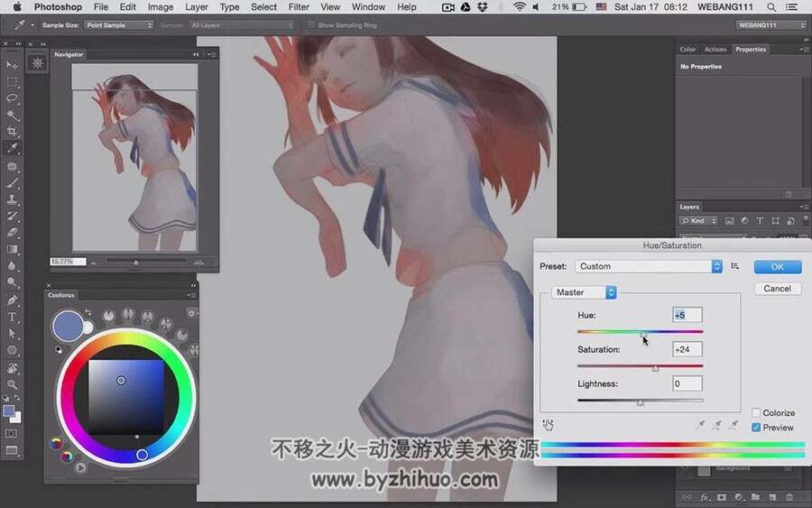Open Google Drive menu bar icon
This screenshot has width=812, height=508.
point(465,7)
